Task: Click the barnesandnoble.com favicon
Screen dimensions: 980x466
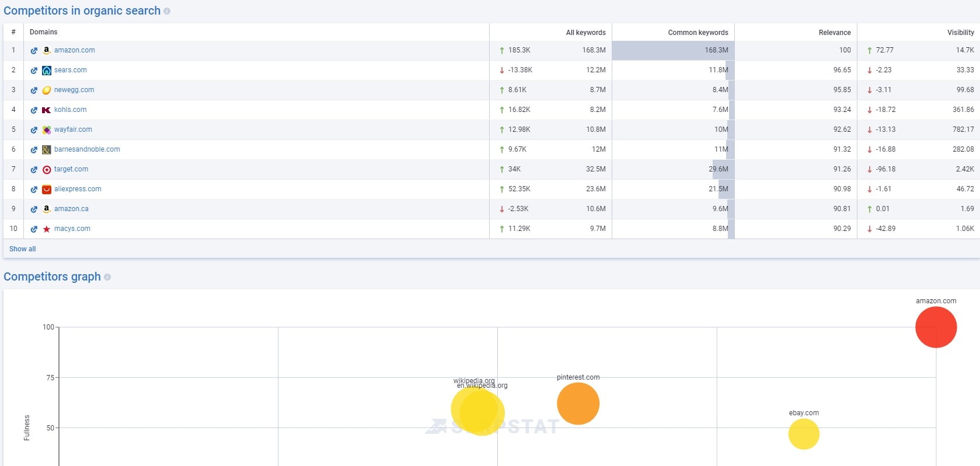Action: tap(47, 150)
